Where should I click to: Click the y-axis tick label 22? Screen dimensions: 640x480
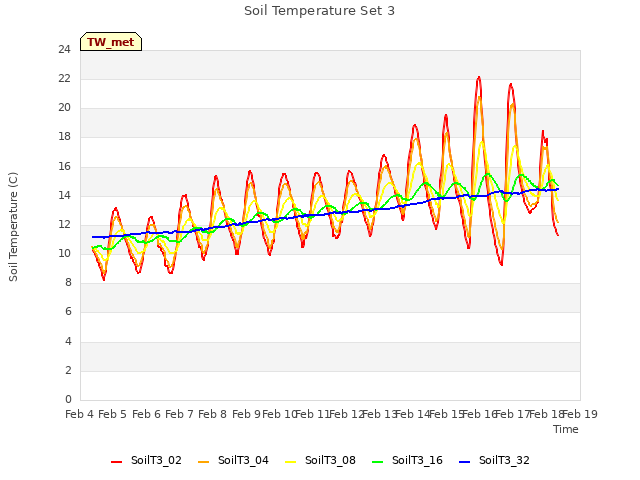click(64, 79)
